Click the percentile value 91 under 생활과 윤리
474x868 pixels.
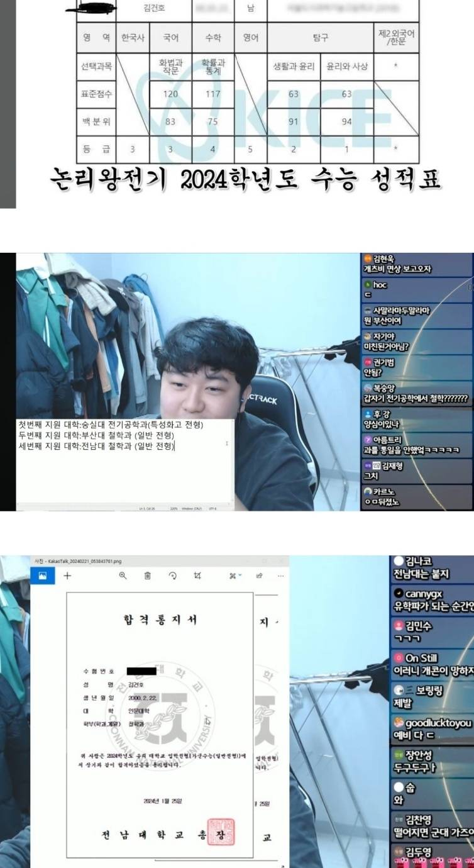[x=294, y=121]
